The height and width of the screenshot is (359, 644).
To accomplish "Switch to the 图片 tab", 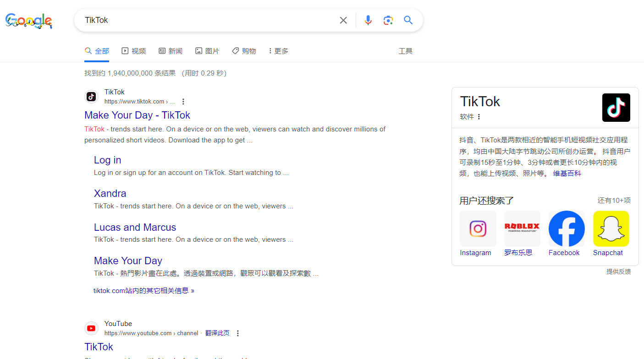I will [207, 51].
